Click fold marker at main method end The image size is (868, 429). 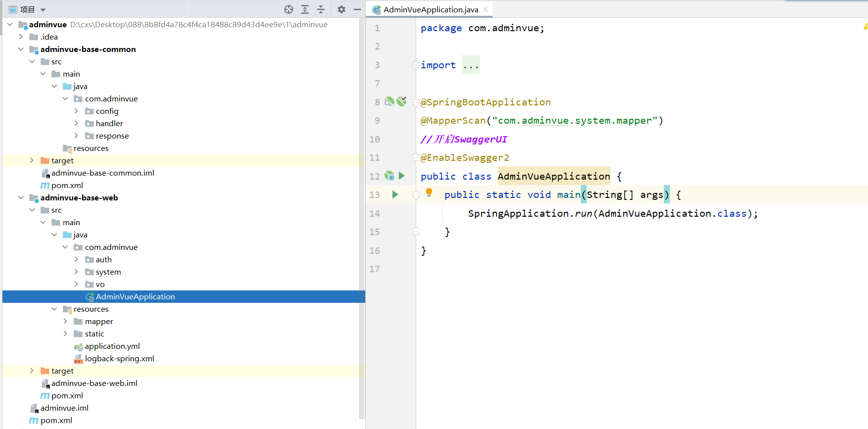[x=416, y=231]
